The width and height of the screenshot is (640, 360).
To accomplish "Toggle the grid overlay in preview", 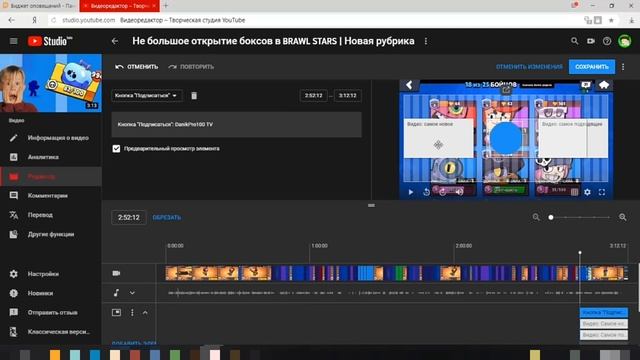I will click(574, 192).
